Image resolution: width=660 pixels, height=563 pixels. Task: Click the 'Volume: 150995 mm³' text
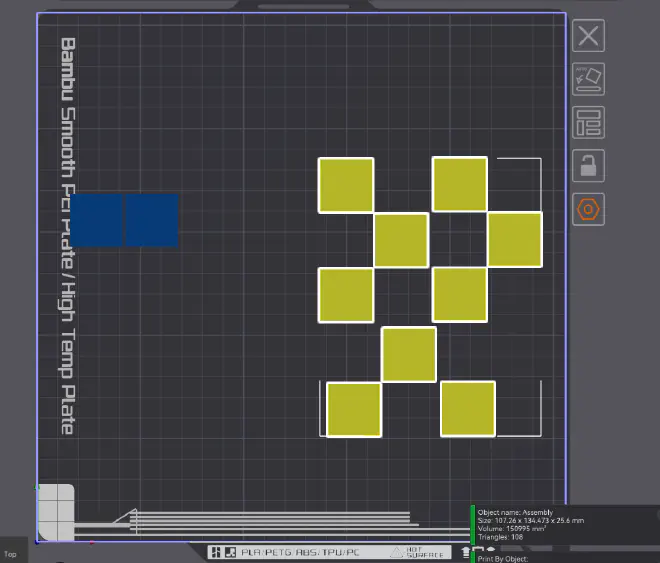pyautogui.click(x=512, y=528)
